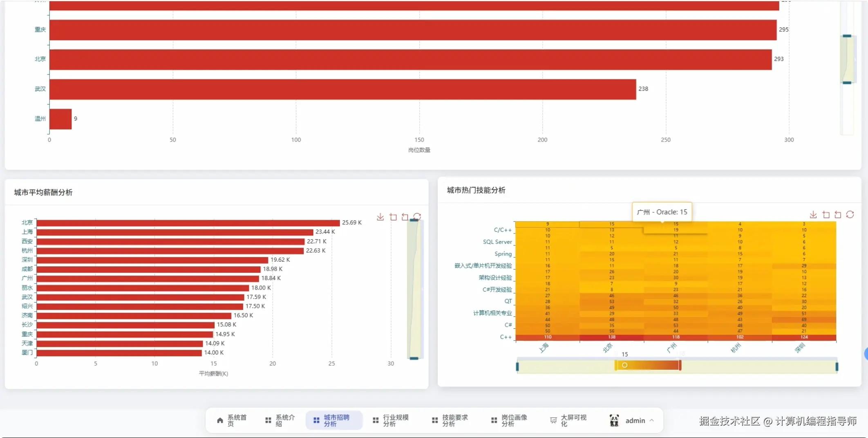Click the 岗位数量 axis title
The width and height of the screenshot is (868, 438).
pos(419,150)
